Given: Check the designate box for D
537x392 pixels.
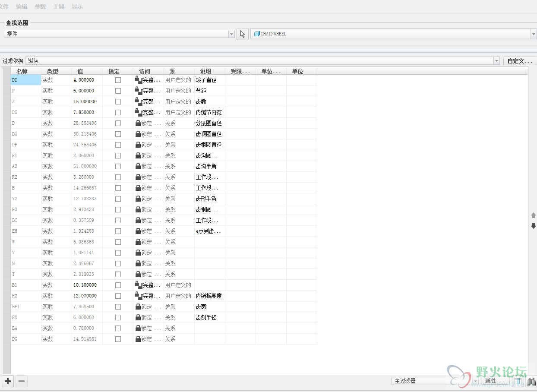Looking at the screenshot, I should pyautogui.click(x=118, y=123).
